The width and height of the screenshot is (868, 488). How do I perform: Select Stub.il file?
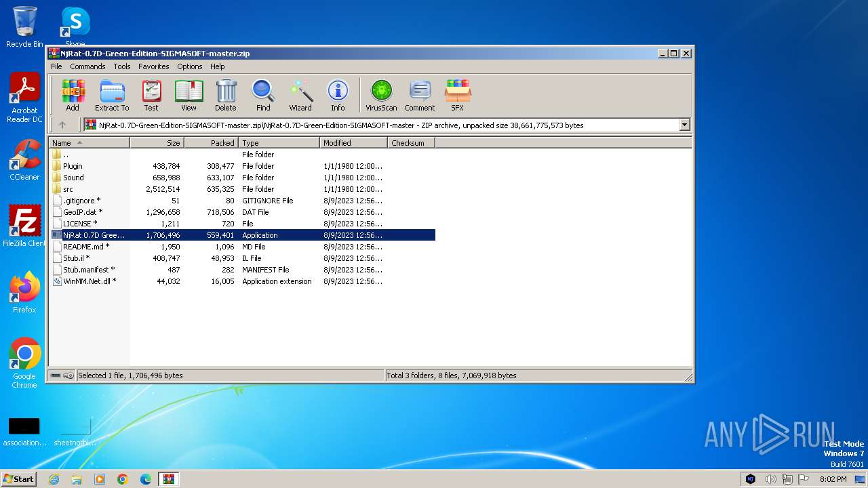242,258
